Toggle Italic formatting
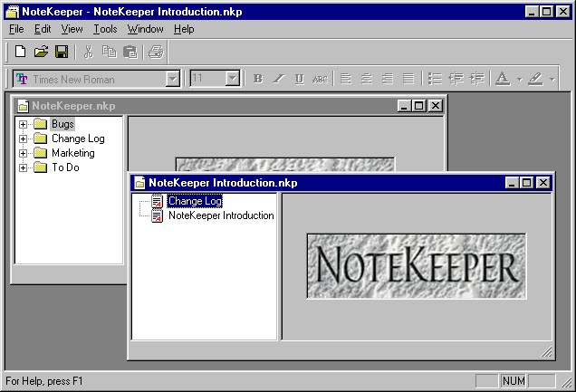 pos(279,79)
